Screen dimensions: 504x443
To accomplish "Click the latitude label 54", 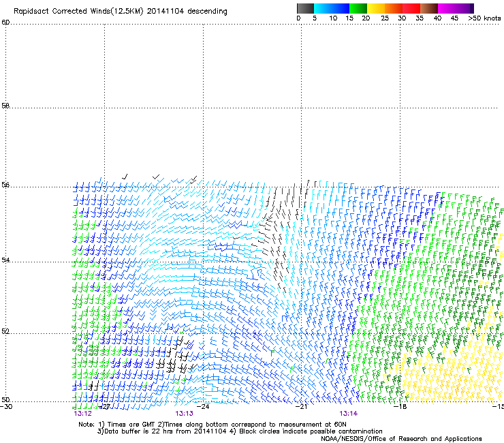I will click(x=5, y=260).
